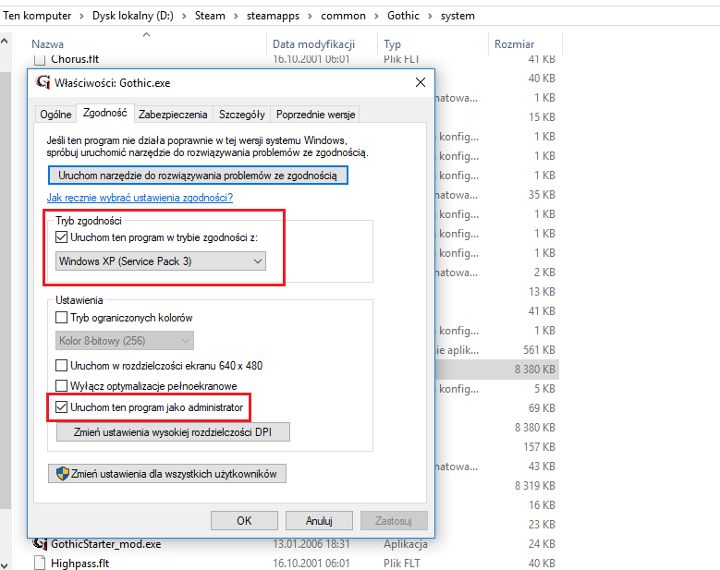Viewport: 720px width, 570px height.
Task: Click the GothicStarter_mod.exe file icon
Action: pyautogui.click(x=40, y=544)
